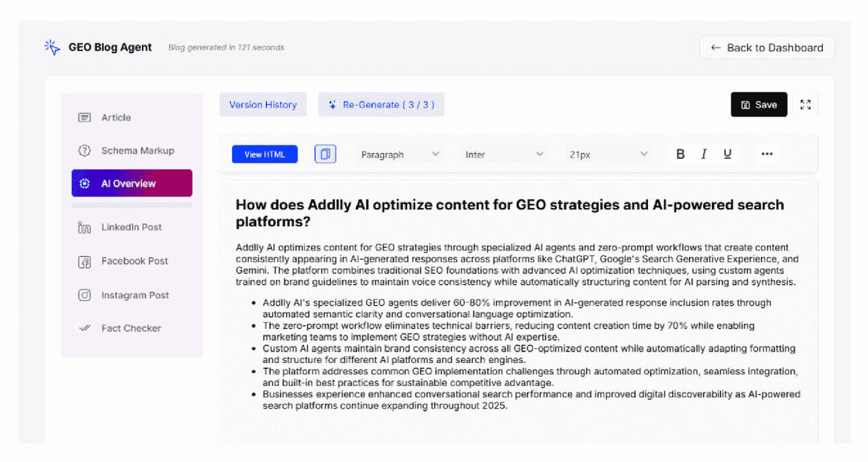The height and width of the screenshot is (462, 868).
Task: Open the Article tab
Action: pyautogui.click(x=132, y=117)
